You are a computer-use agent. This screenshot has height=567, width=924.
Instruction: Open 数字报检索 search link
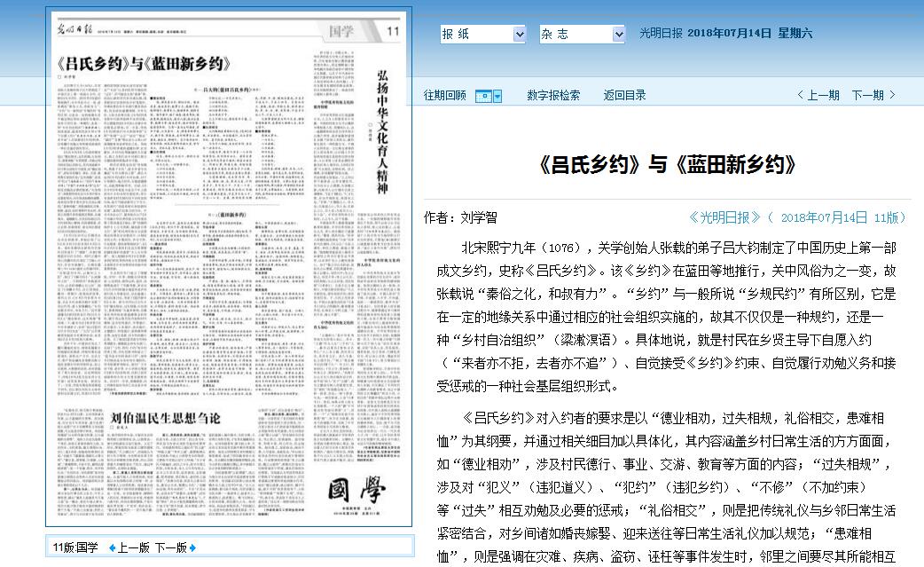coord(552,96)
